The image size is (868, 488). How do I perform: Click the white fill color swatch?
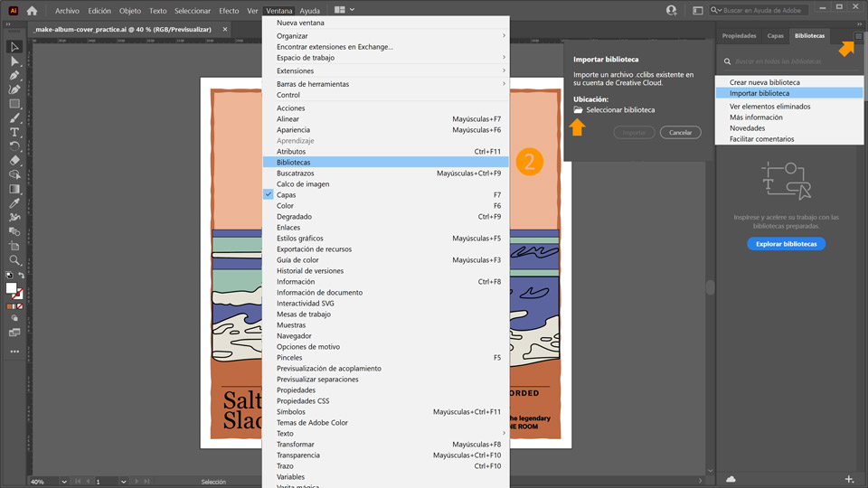coord(12,288)
